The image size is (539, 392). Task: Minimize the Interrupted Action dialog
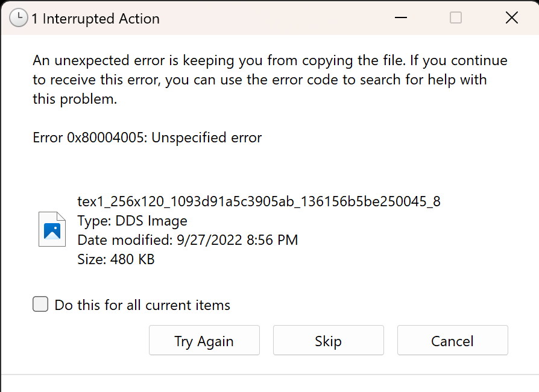click(x=401, y=17)
